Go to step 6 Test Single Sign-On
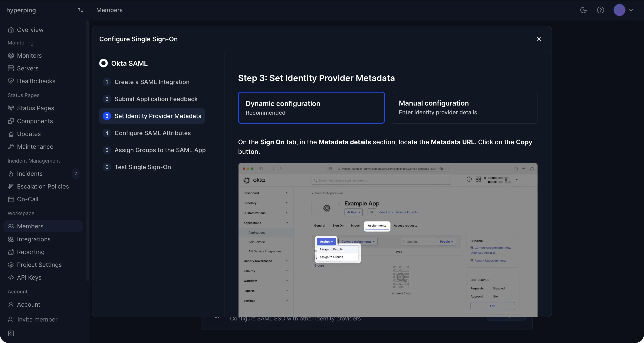The width and height of the screenshot is (644, 343). [x=137, y=167]
